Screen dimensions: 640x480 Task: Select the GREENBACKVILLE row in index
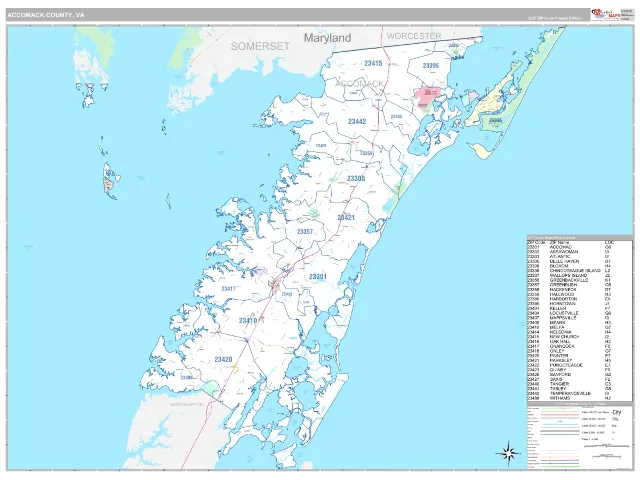point(570,280)
